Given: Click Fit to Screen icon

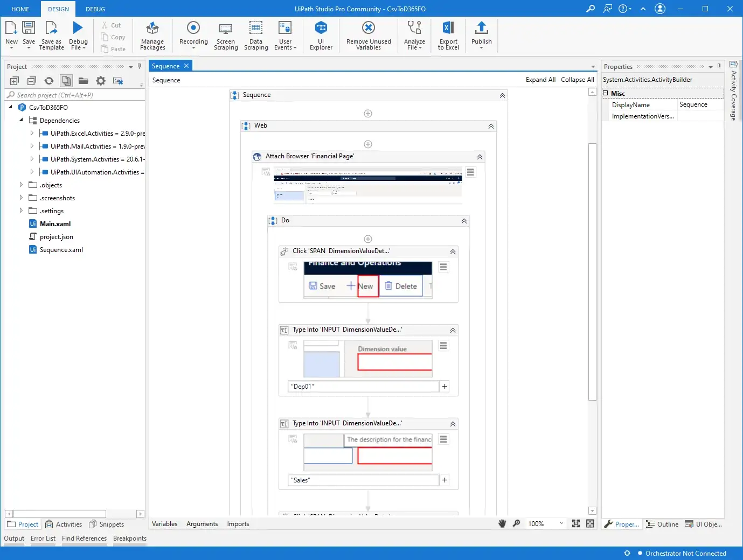Looking at the screenshot, I should click(576, 523).
